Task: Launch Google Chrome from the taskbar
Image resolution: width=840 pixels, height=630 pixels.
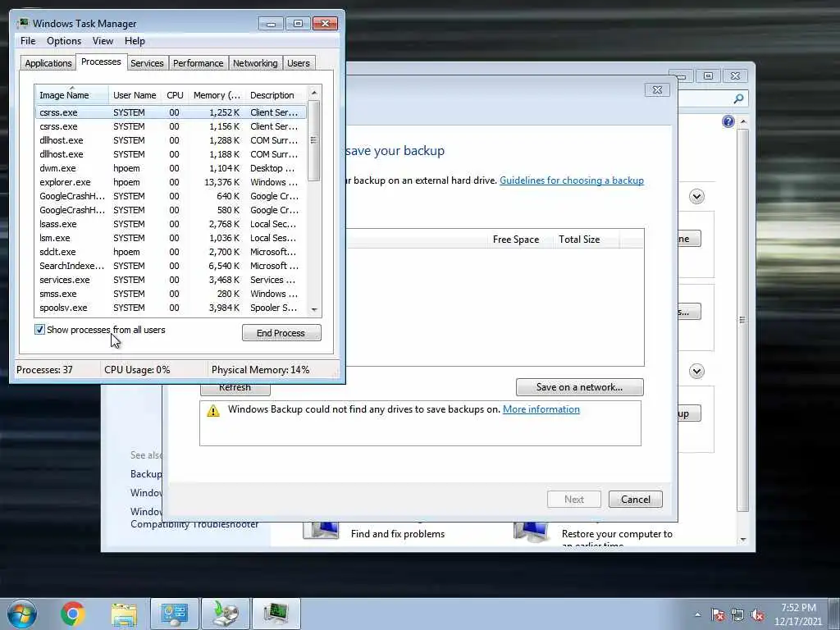Action: pyautogui.click(x=73, y=614)
